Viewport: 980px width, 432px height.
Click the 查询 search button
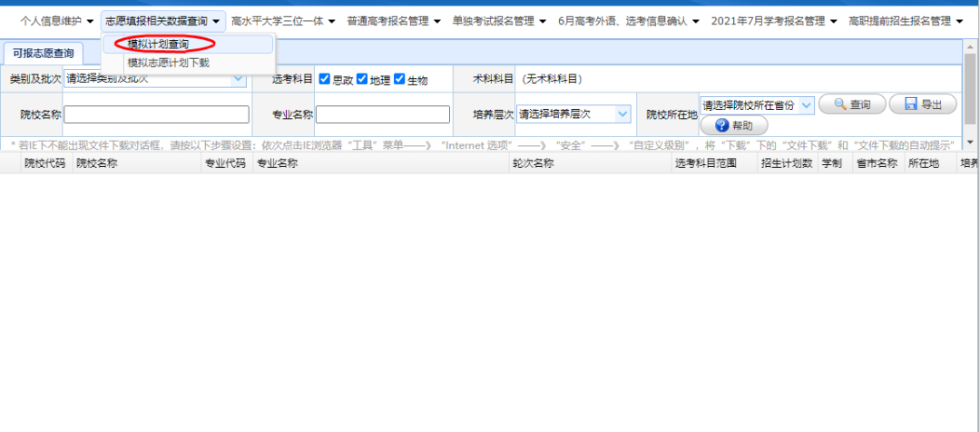pos(852,104)
